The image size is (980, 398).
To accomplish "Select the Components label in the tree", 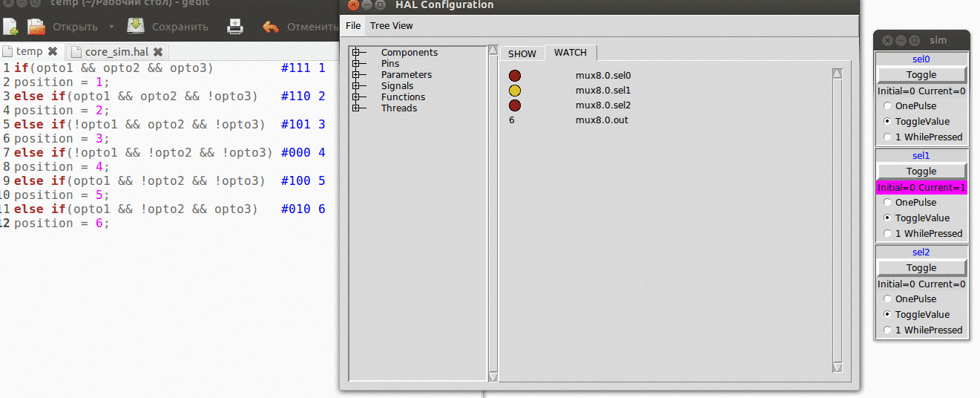I will tap(410, 53).
